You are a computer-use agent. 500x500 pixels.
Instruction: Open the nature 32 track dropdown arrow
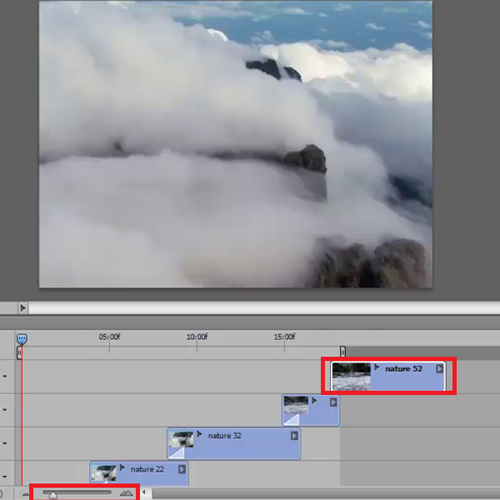(x=5, y=443)
